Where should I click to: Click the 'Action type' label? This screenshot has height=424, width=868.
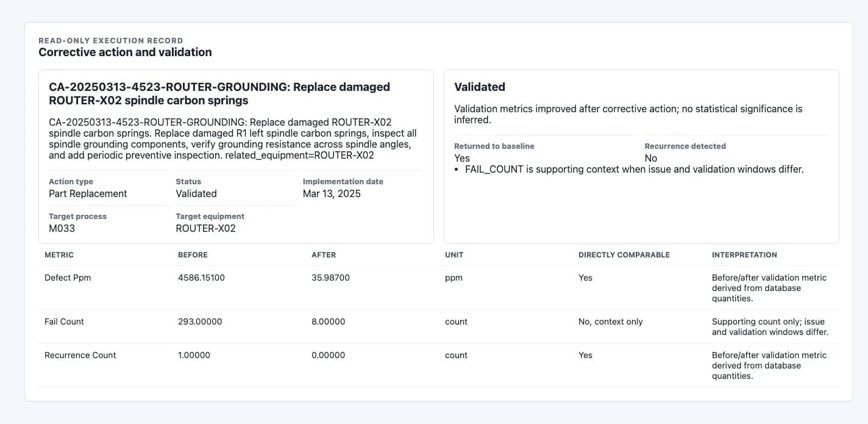(x=71, y=182)
